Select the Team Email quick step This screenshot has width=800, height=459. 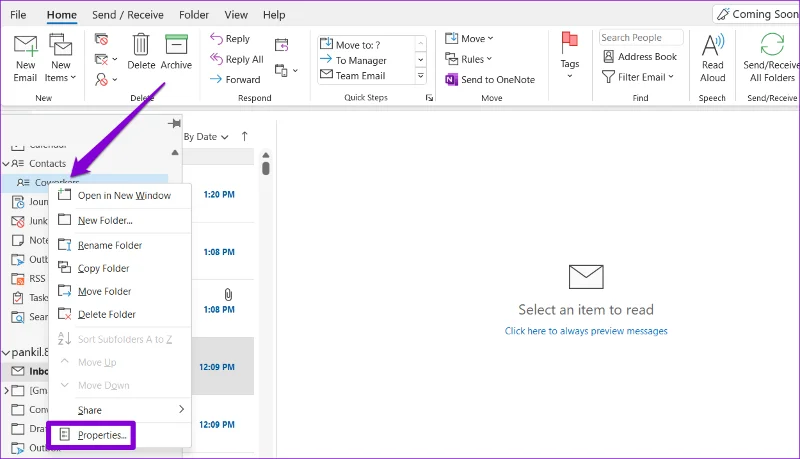point(366,75)
